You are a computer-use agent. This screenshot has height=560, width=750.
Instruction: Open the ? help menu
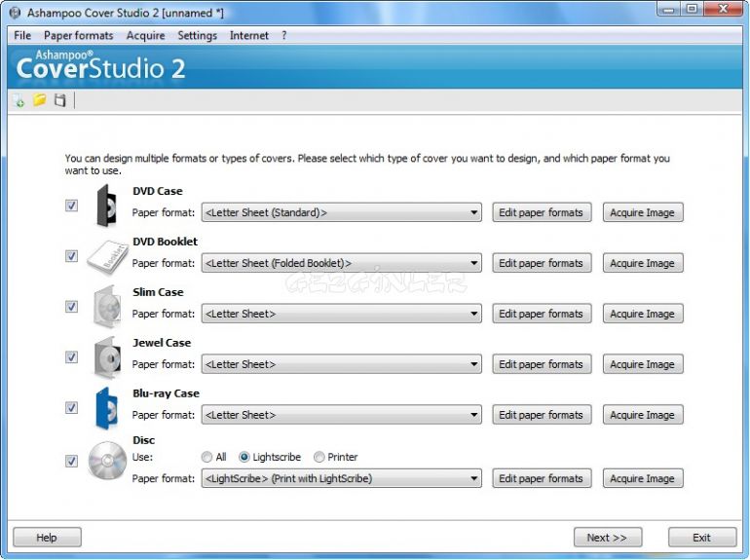point(284,35)
